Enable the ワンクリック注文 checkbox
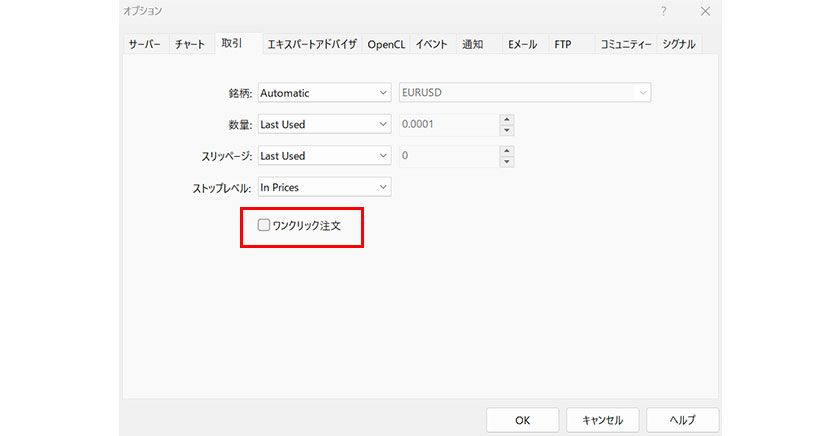This screenshot has width=840, height=436. [264, 226]
